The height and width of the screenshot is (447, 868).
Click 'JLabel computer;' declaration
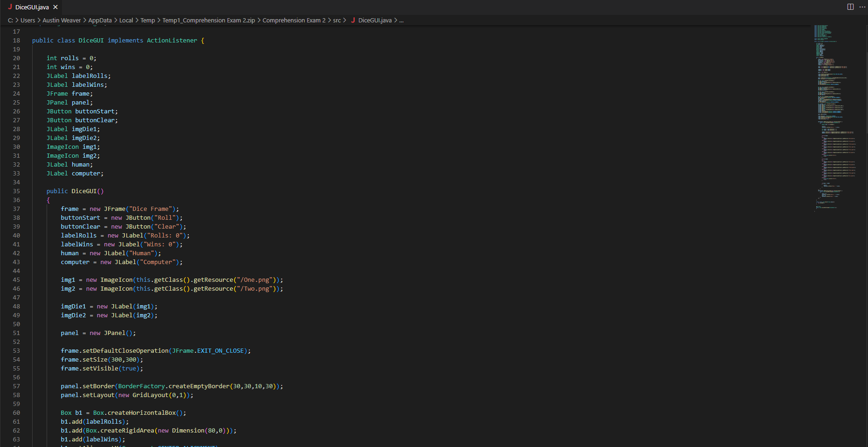click(x=75, y=174)
